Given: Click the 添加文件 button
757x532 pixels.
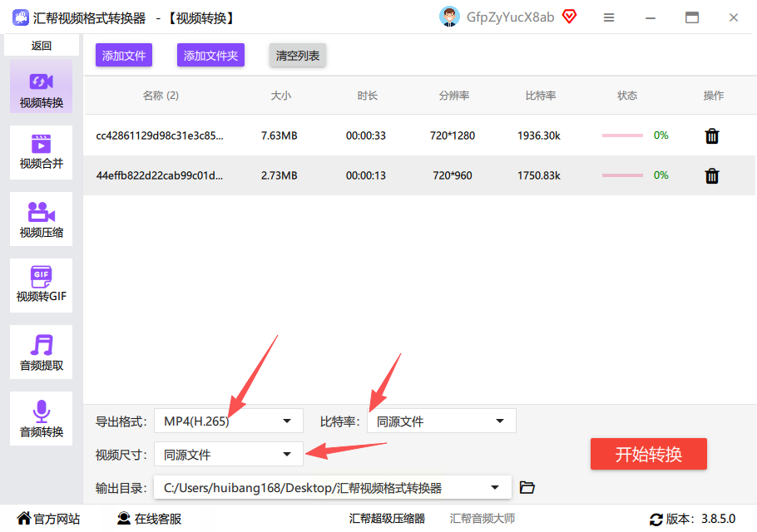Looking at the screenshot, I should pyautogui.click(x=124, y=56).
